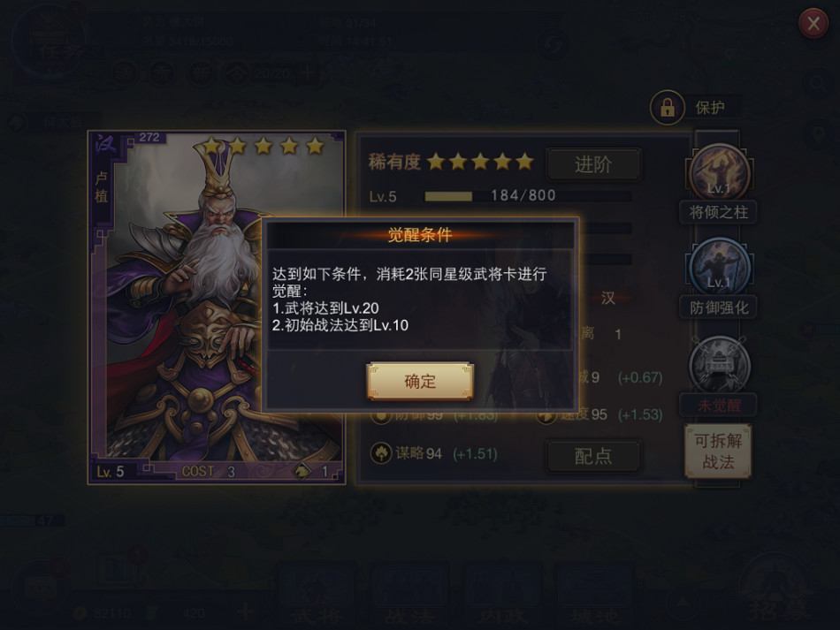Click the 进阶 advance button
This screenshot has height=630, width=840.
click(593, 164)
